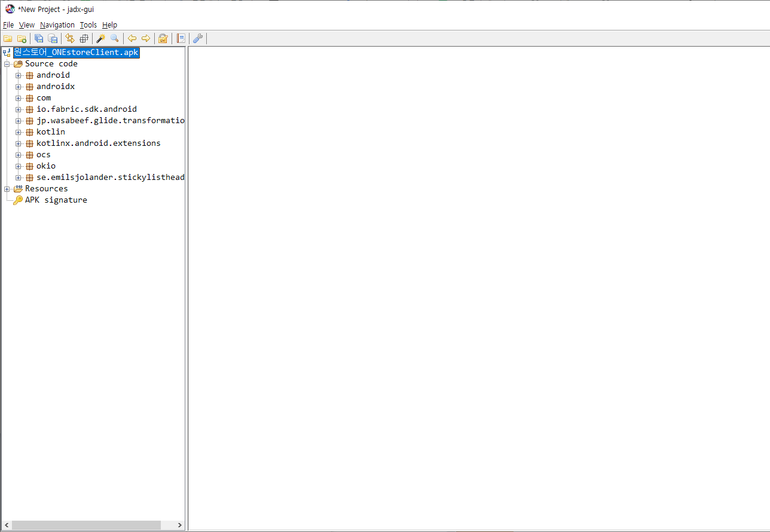770x532 pixels.
Task: Open Preferences via wrench icon
Action: [198, 38]
